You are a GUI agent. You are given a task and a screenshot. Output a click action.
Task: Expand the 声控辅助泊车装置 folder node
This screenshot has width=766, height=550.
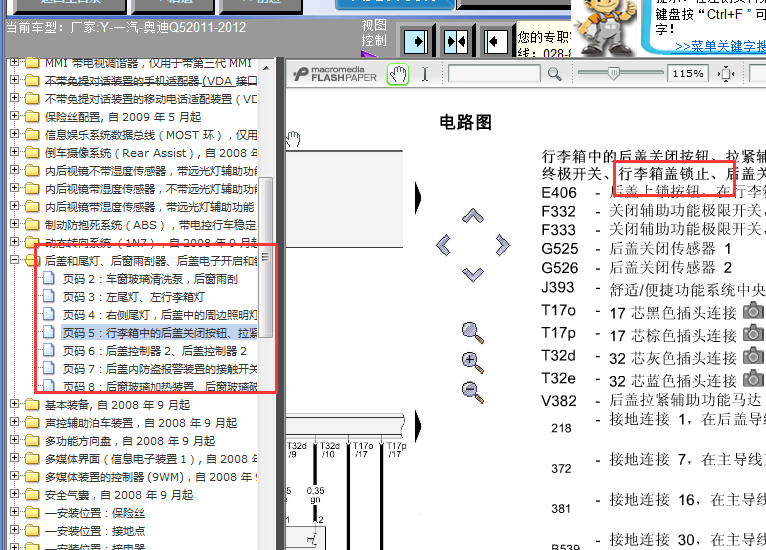click(x=15, y=422)
